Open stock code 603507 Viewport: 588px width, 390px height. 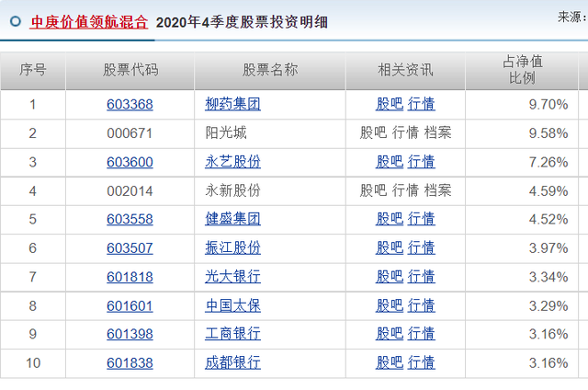[x=130, y=248]
